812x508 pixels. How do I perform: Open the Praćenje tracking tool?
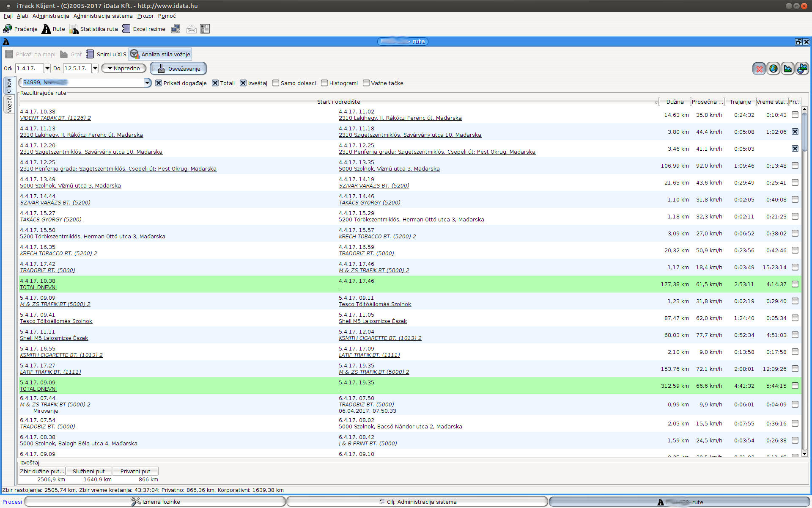(x=20, y=29)
